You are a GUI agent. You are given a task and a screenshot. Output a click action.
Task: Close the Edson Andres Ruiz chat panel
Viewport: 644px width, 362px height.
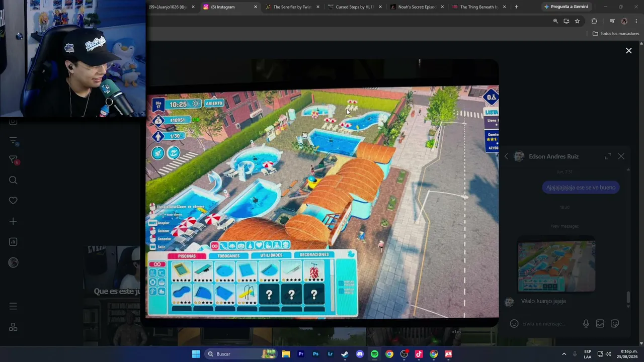pyautogui.click(x=621, y=156)
